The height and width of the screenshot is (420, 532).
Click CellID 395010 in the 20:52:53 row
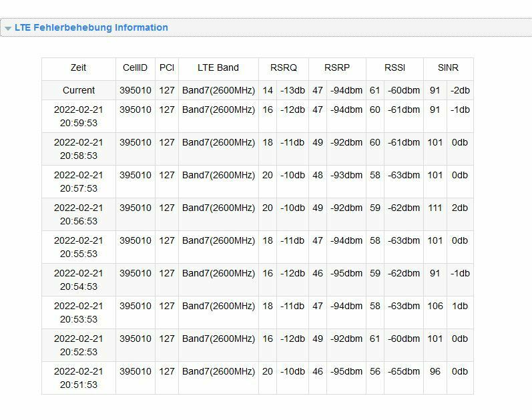click(135, 339)
